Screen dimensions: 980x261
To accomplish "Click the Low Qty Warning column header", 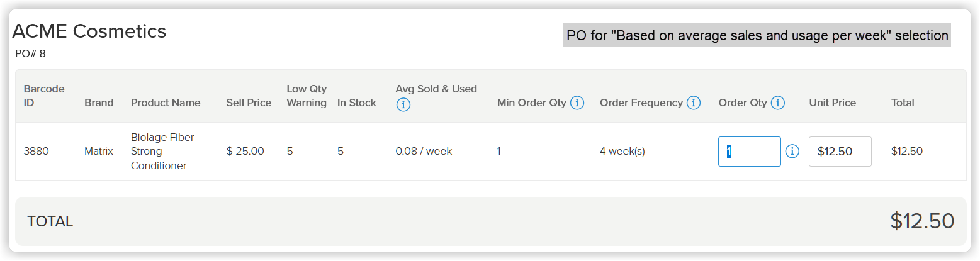I will (307, 96).
